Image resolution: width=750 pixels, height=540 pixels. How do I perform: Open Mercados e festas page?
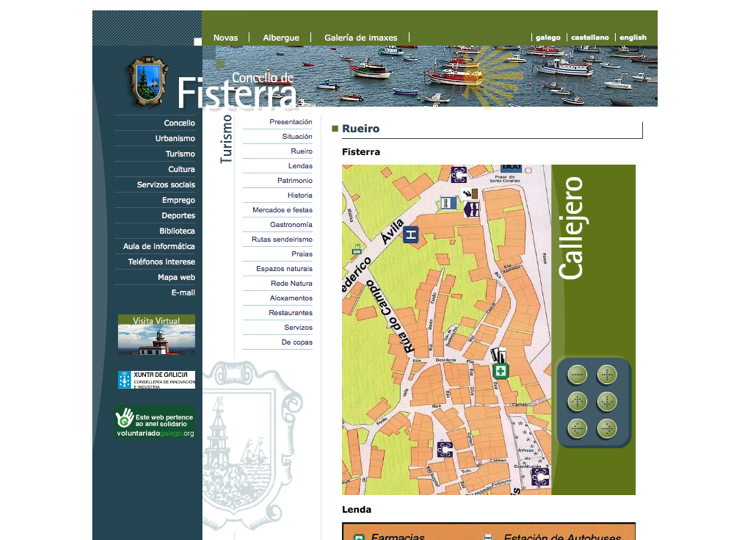click(x=282, y=210)
